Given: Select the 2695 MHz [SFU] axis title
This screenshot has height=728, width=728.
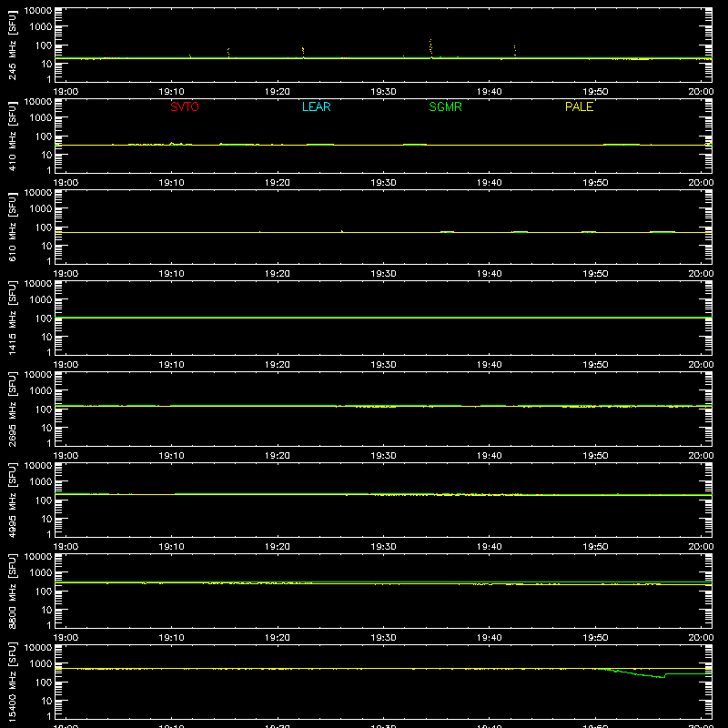Looking at the screenshot, I should pyautogui.click(x=12, y=409).
